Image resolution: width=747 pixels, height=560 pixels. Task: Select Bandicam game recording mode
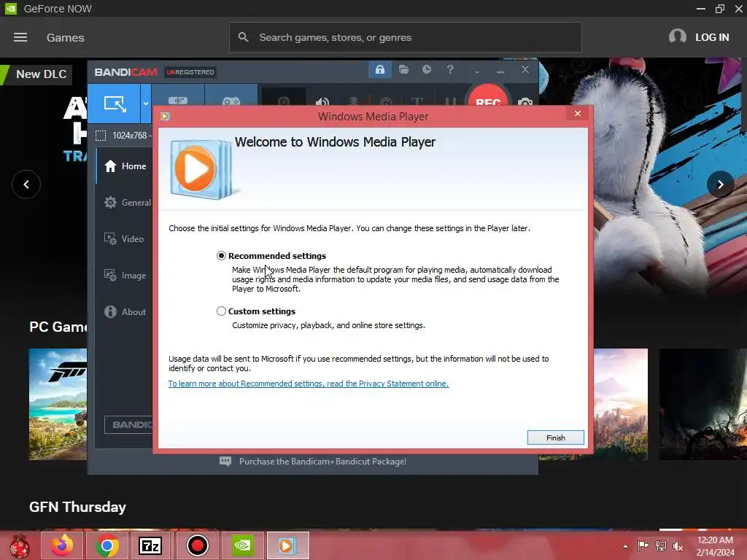(231, 97)
